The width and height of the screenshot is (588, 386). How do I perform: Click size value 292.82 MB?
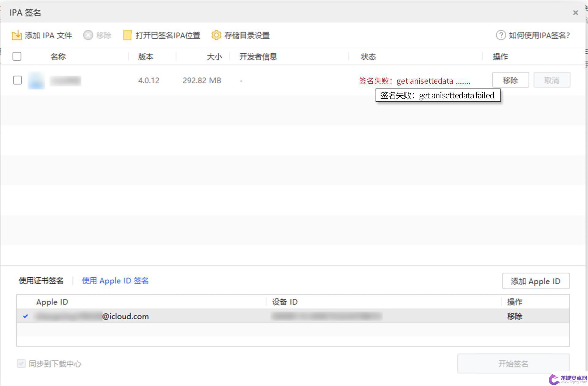coord(202,81)
